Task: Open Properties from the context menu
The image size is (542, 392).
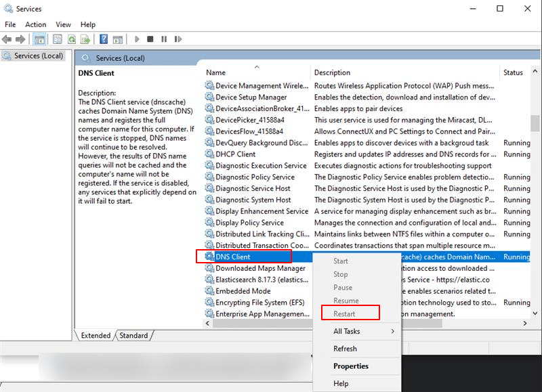Action: (357, 366)
